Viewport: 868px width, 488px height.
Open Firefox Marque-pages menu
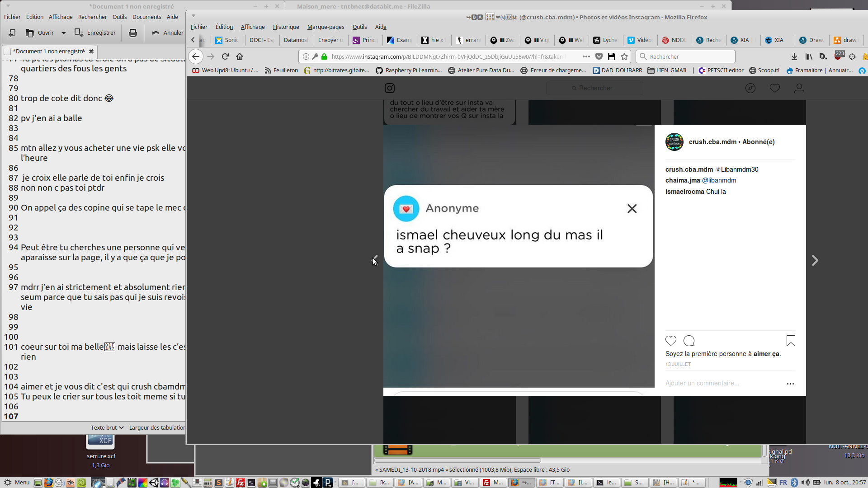[325, 27]
